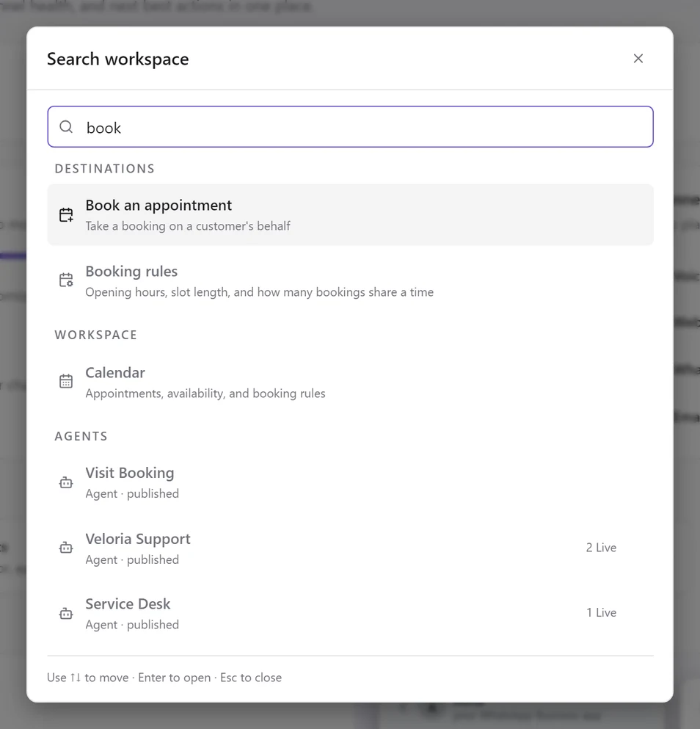This screenshot has width=700, height=729.
Task: Click the "2 Live" badge on Veloria Support
Action: (x=601, y=548)
